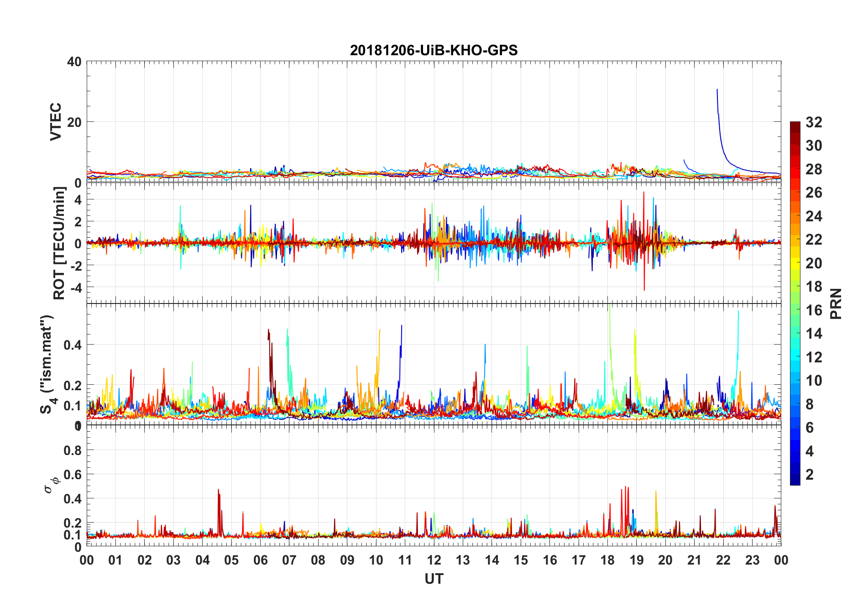
Task: Click the VTEC y-axis label
Action: [55, 121]
